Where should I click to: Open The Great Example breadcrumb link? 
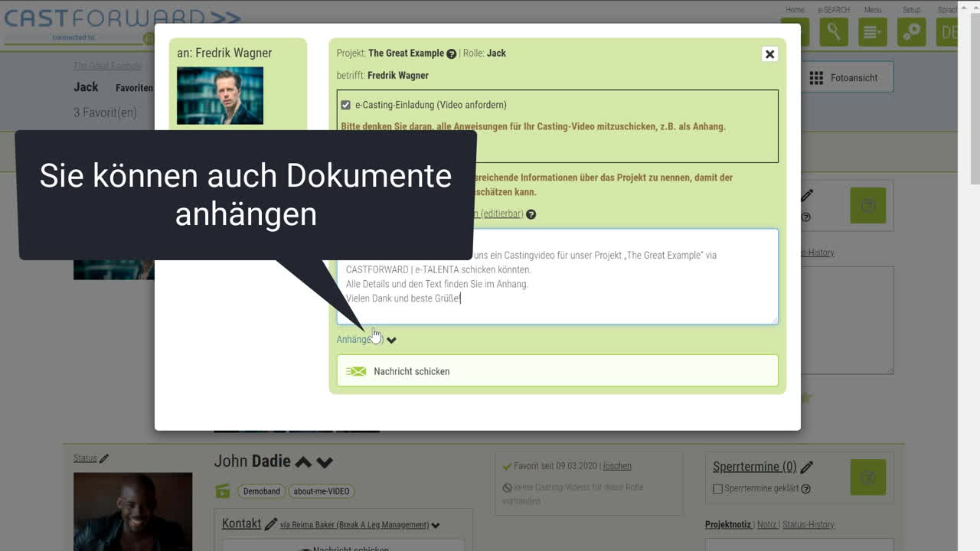pyautogui.click(x=107, y=66)
